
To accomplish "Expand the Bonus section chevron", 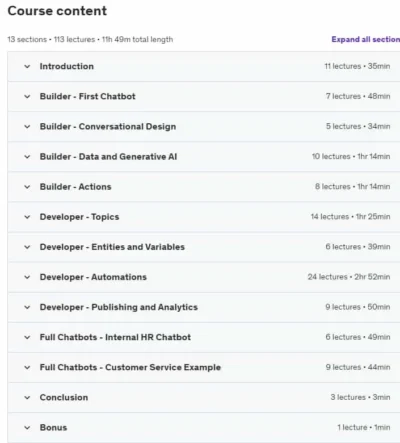I will coord(27,428).
